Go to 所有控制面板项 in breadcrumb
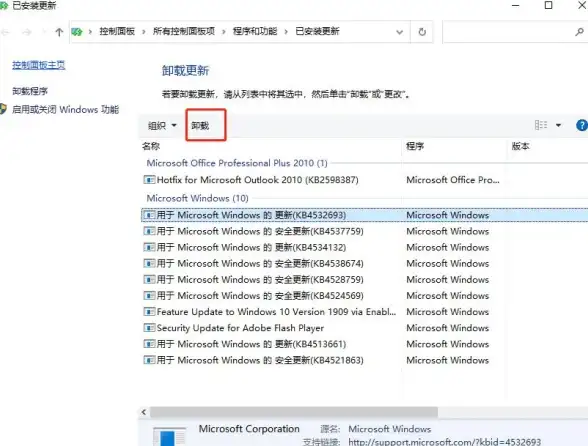Image resolution: width=588 pixels, height=446 pixels. [184, 32]
